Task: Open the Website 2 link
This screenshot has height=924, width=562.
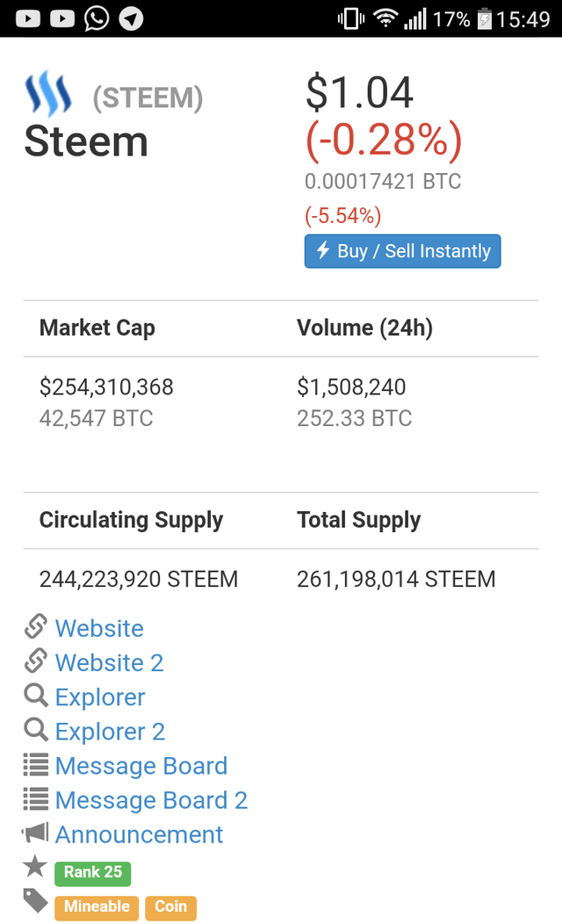Action: [109, 663]
